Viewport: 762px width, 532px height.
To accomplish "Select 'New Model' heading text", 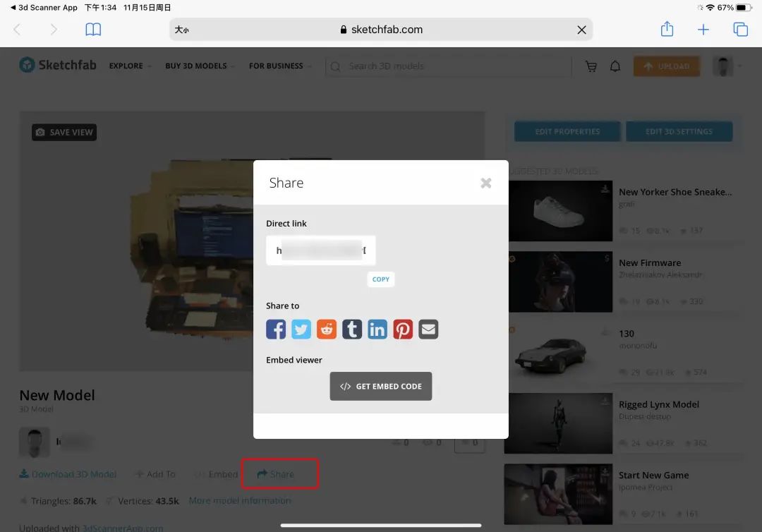I will coord(57,395).
